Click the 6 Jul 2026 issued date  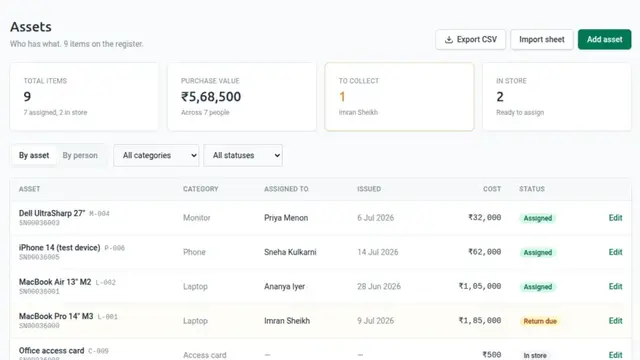pyautogui.click(x=376, y=218)
